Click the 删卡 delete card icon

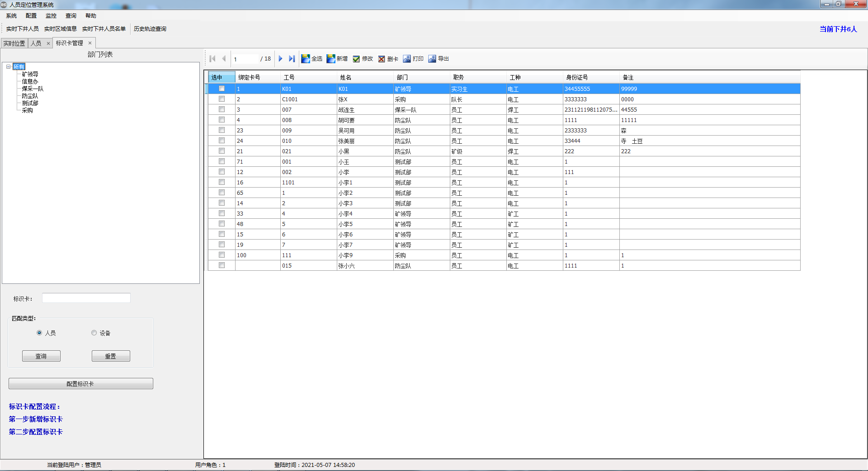382,59
